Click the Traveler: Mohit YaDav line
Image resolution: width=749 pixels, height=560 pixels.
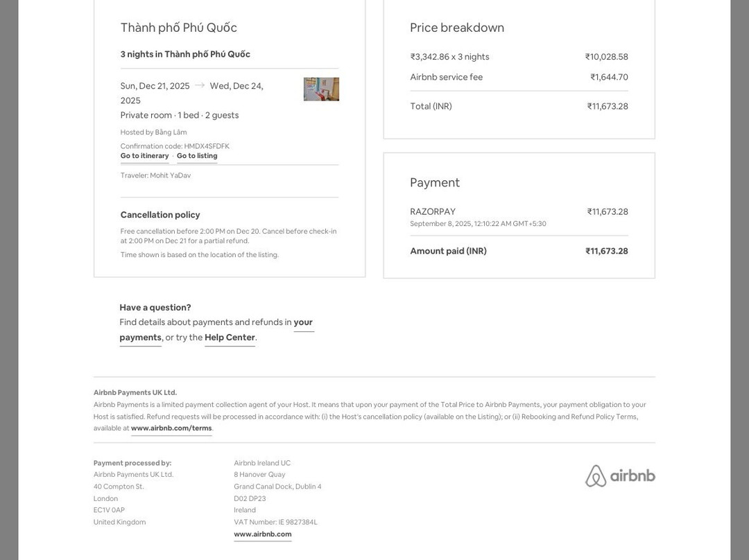click(155, 175)
